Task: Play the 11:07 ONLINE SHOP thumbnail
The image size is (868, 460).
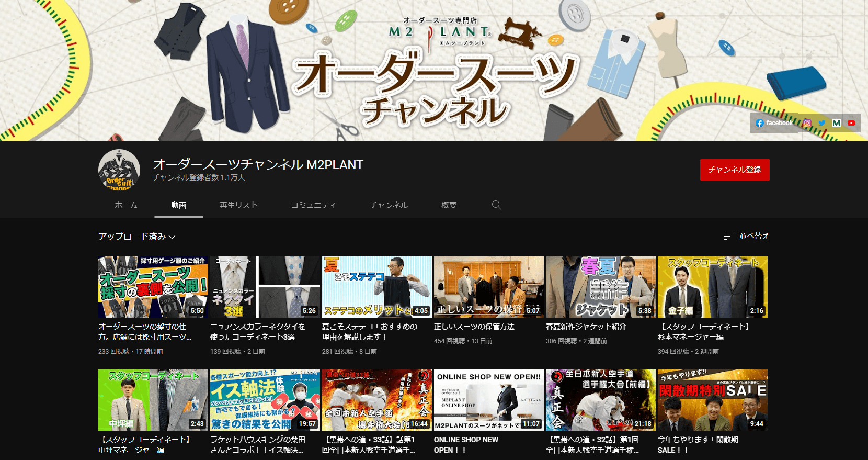Action: (x=489, y=400)
